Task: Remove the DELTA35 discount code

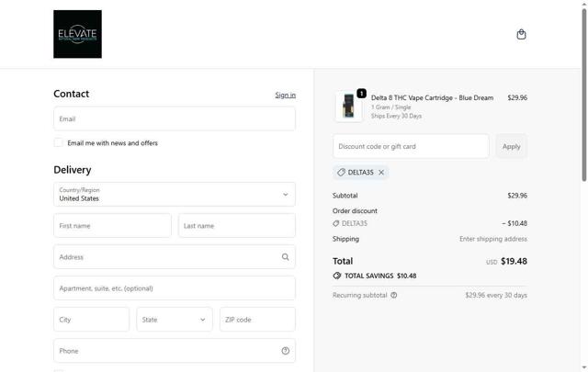Action: coord(381,173)
